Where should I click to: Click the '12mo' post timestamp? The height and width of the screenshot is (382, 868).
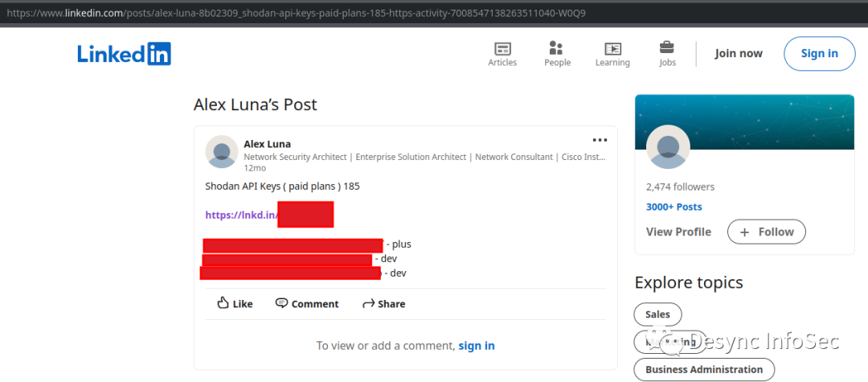pyautogui.click(x=255, y=168)
